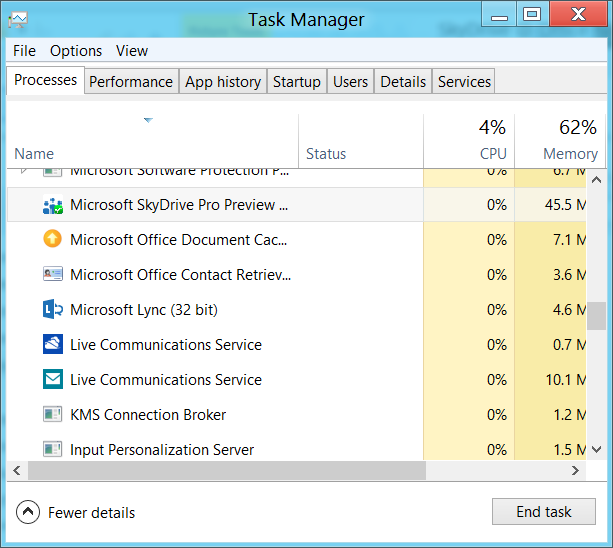
Task: Click the vertical scrollbar thumb
Action: pos(596,316)
